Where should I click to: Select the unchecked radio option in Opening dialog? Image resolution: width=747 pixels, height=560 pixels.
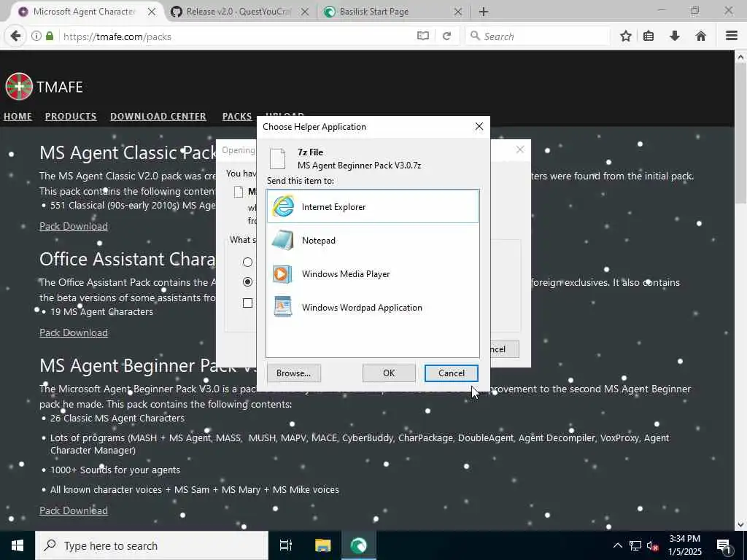click(x=248, y=262)
